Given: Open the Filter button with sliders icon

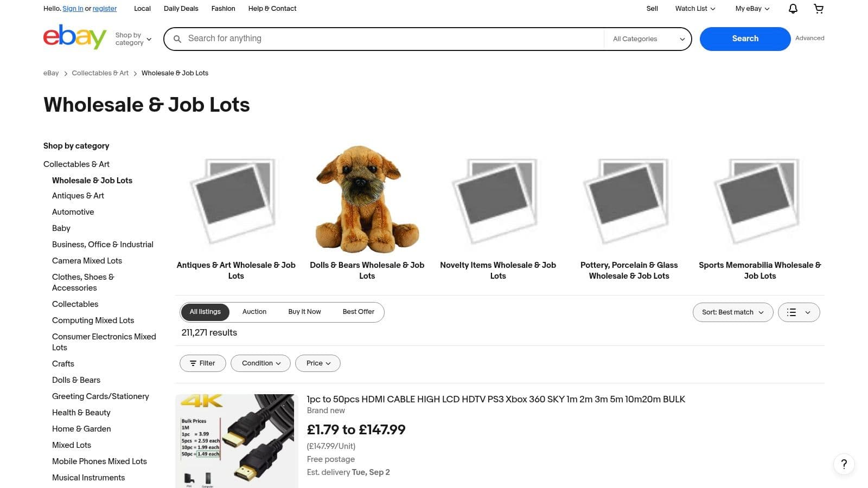Looking at the screenshot, I should click(202, 363).
